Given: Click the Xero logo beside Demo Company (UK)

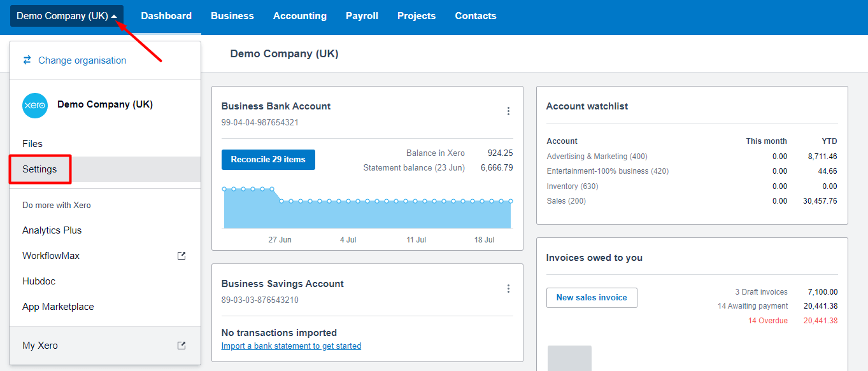Looking at the screenshot, I should click(35, 106).
